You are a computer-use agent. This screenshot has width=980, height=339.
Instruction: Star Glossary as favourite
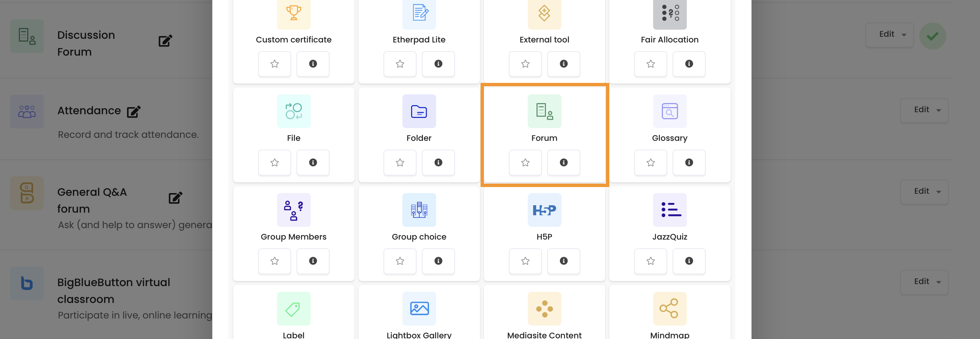point(650,162)
